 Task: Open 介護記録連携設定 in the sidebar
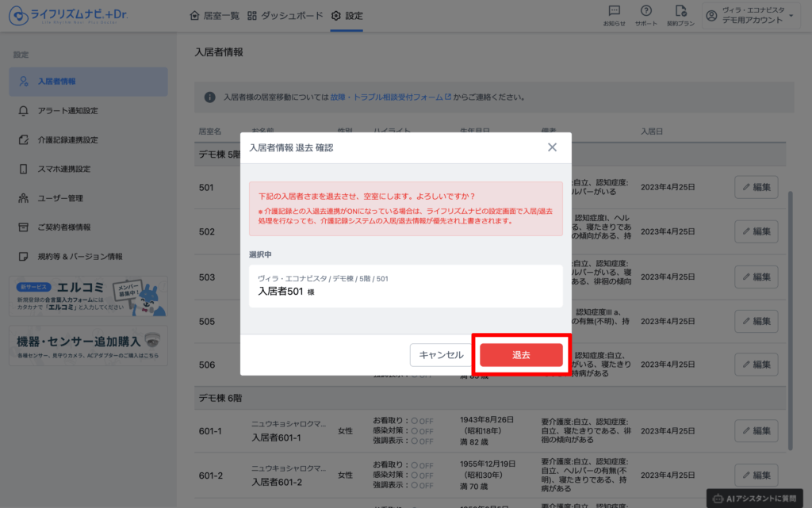coord(68,139)
